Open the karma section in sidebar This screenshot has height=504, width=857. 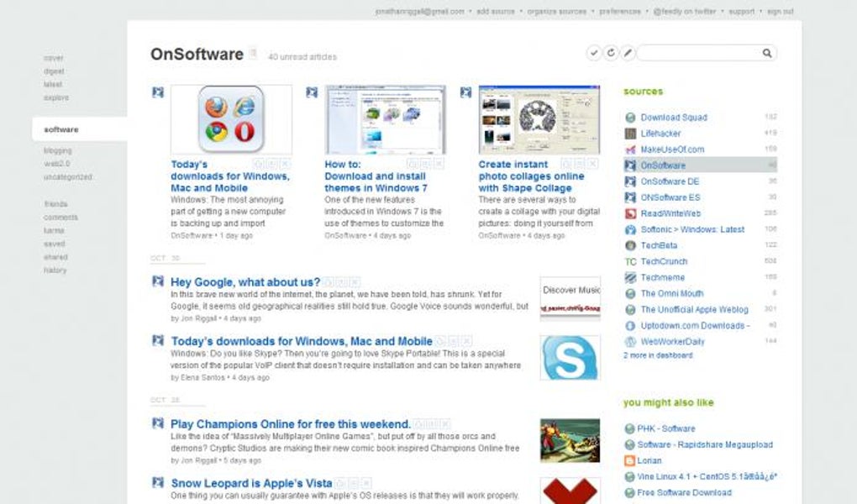54,230
